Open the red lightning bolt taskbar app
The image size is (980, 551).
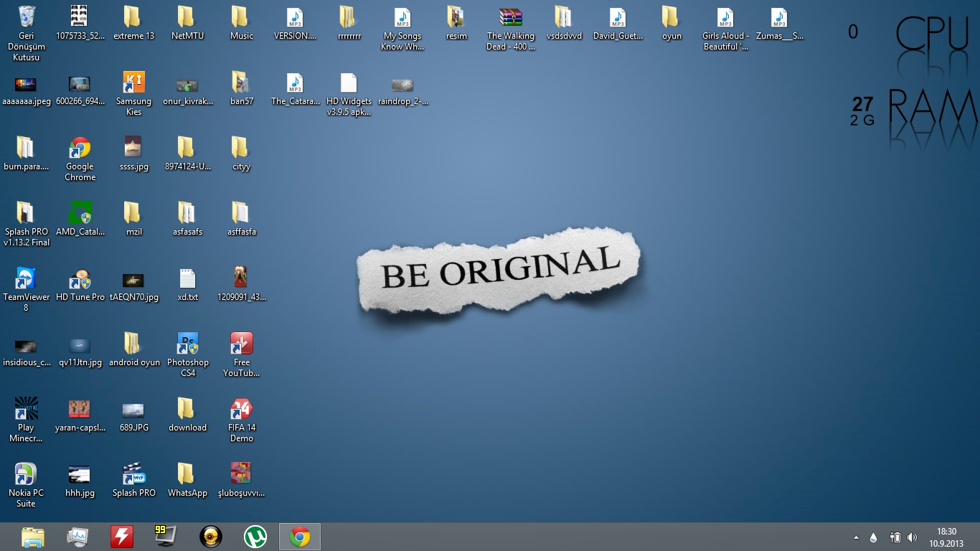(122, 537)
